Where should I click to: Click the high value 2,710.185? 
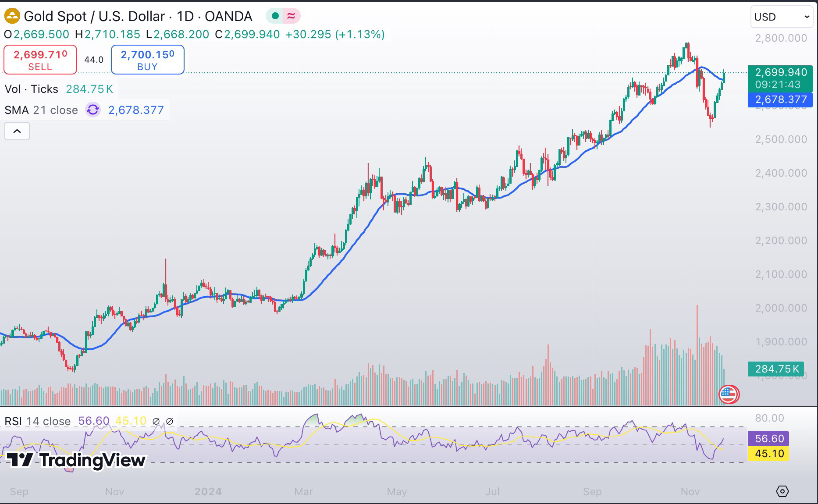(x=112, y=34)
